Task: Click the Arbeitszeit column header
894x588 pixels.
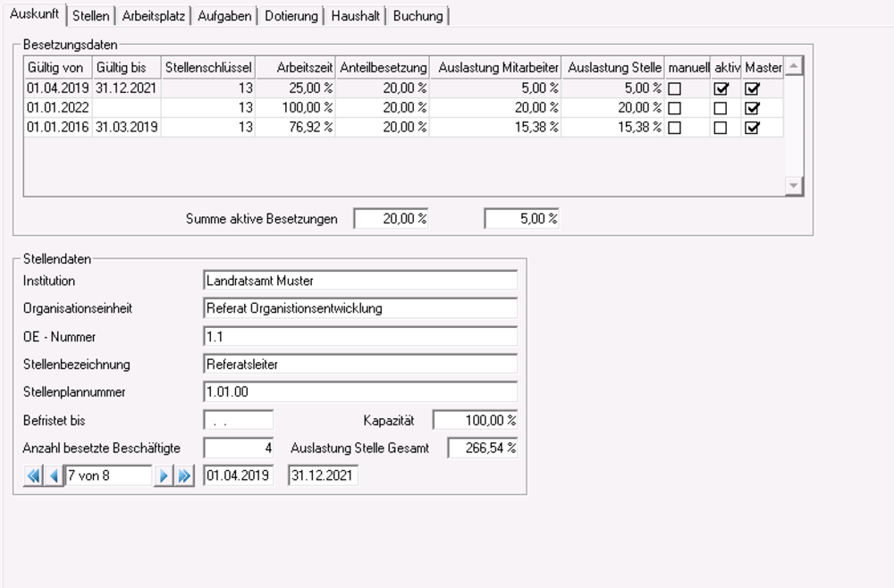Action: click(296, 68)
